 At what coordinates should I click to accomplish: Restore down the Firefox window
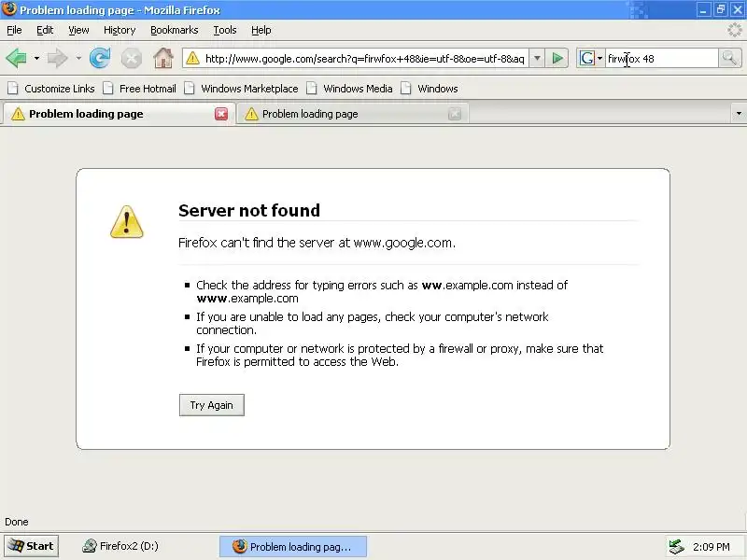point(720,10)
